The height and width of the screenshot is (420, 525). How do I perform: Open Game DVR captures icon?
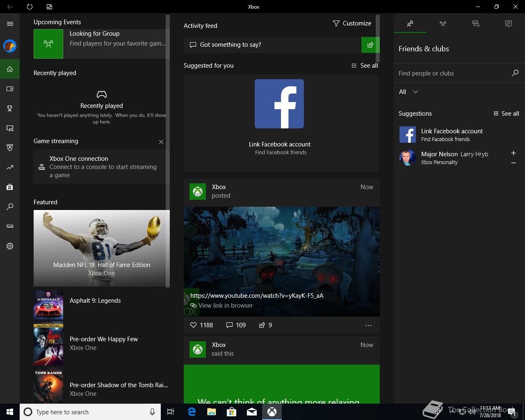pos(10,128)
